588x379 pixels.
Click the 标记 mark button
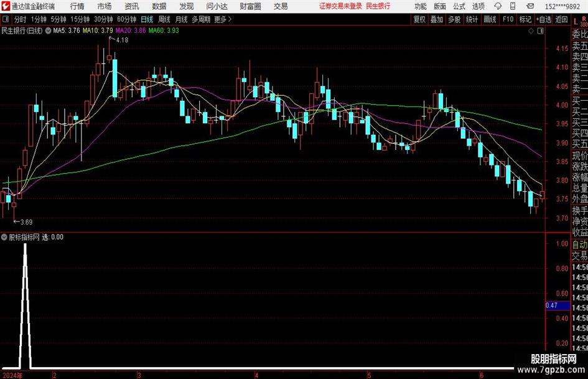(x=525, y=19)
